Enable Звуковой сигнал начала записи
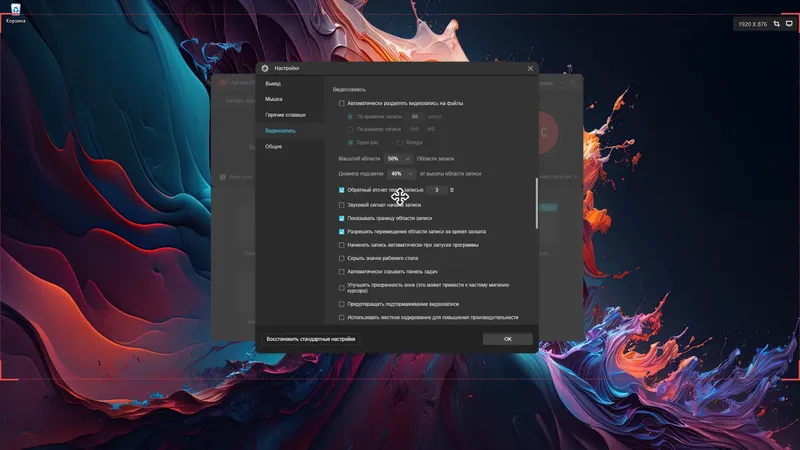This screenshot has width=800, height=450. pos(342,205)
